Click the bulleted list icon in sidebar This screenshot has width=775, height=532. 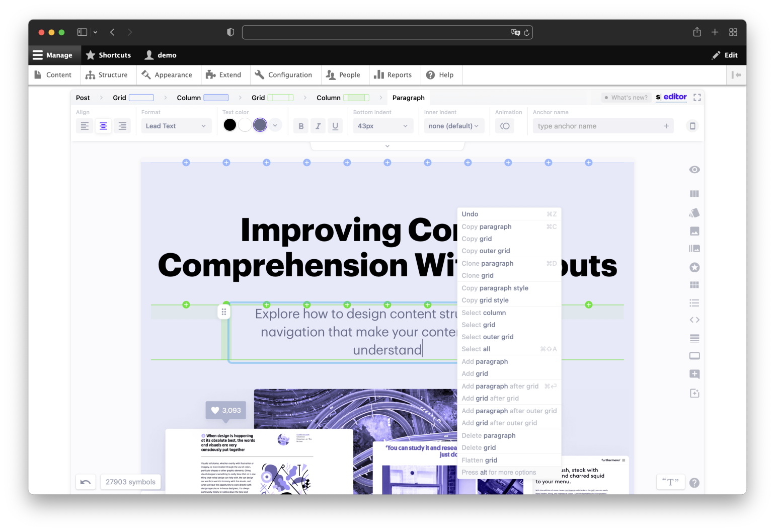point(694,303)
